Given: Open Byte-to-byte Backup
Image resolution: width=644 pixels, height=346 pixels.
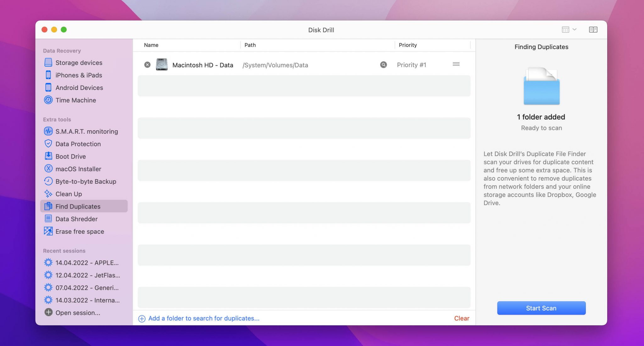Looking at the screenshot, I should coord(86,181).
